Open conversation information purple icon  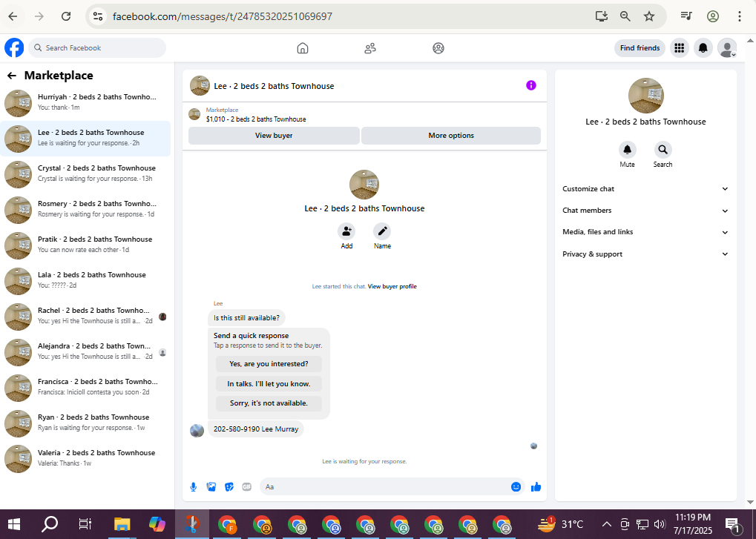[x=531, y=85]
